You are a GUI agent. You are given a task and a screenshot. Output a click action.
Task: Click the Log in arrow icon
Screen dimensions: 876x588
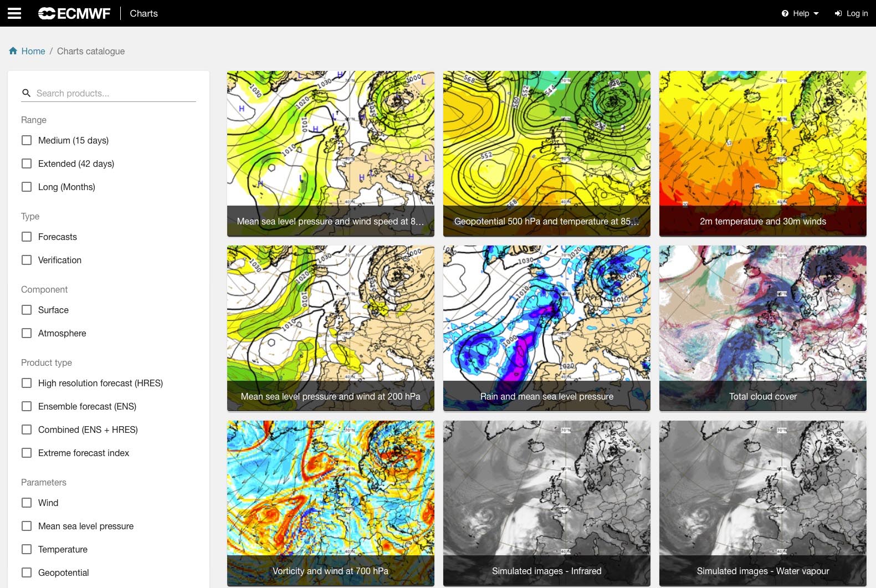click(x=838, y=13)
